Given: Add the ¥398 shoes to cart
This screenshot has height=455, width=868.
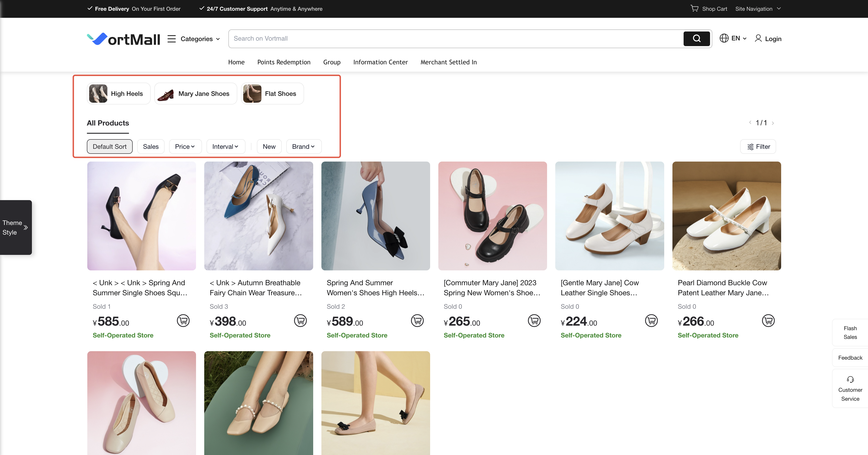Looking at the screenshot, I should [x=300, y=320].
